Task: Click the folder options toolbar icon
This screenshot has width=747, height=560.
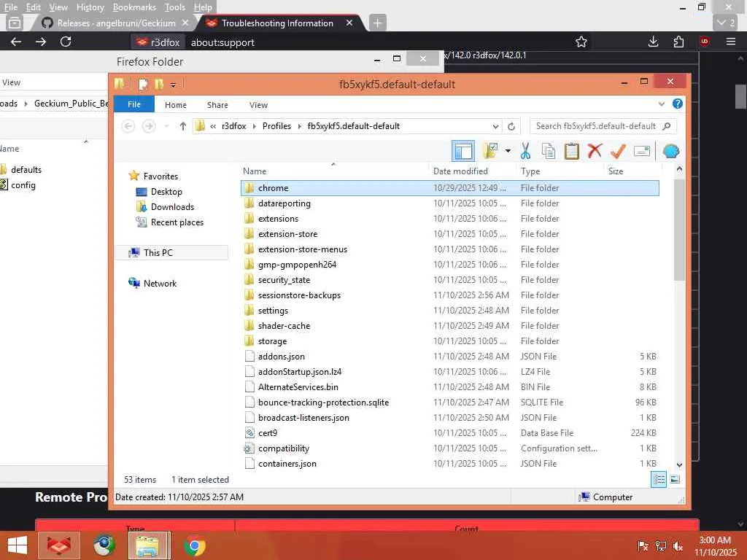Action: click(490, 151)
